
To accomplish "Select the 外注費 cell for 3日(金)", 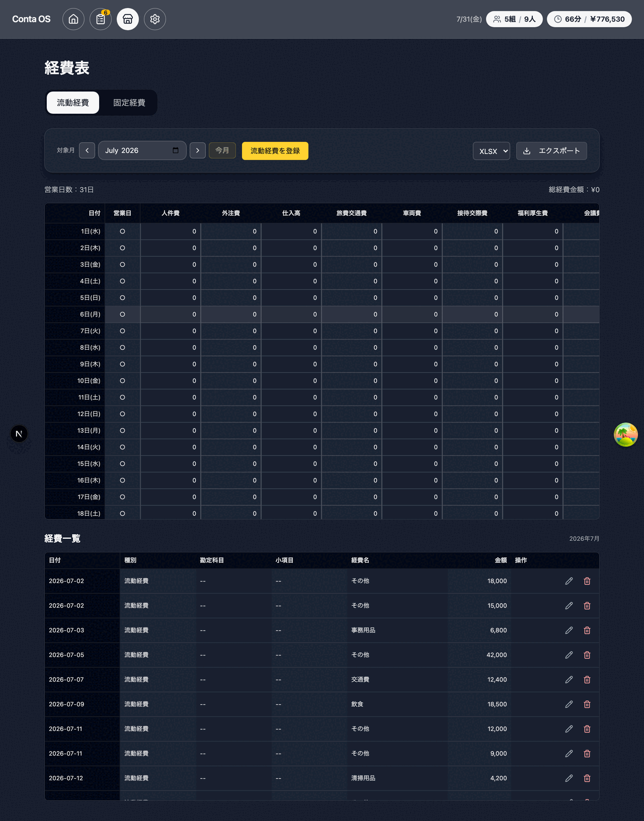I will click(x=231, y=265).
